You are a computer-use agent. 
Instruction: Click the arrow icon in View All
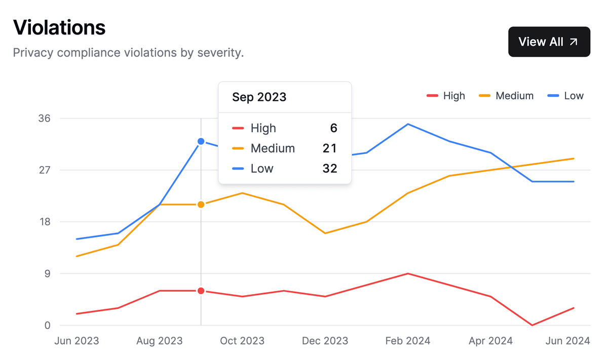[574, 42]
